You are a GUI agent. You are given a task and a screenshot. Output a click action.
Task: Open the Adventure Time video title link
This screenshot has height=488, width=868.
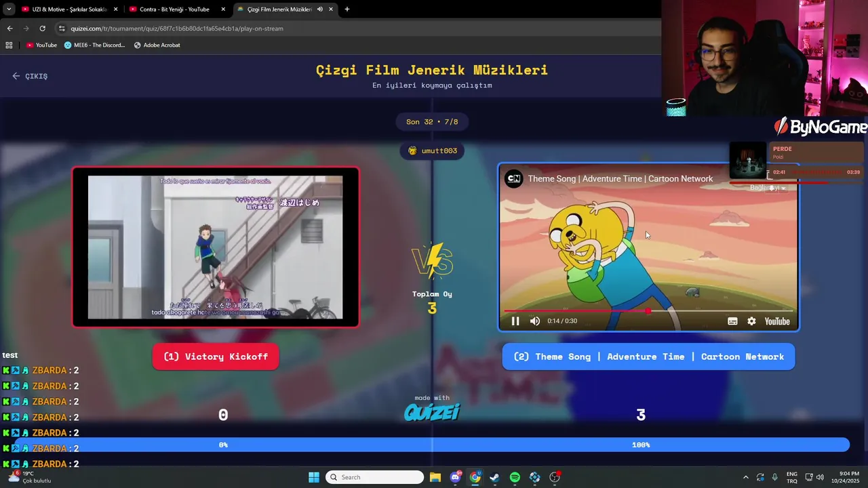[620, 179]
